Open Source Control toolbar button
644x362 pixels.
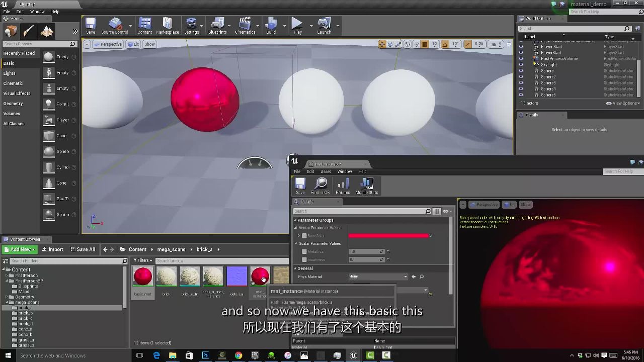click(115, 26)
